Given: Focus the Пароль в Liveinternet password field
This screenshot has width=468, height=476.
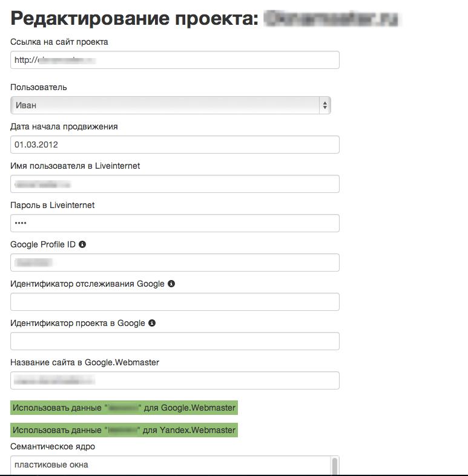Looking at the screenshot, I should pos(175,223).
